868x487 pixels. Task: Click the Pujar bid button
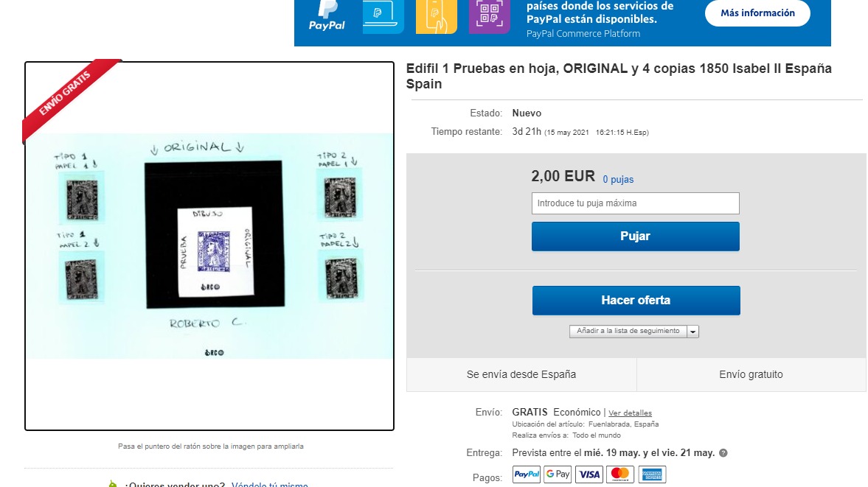click(x=636, y=237)
